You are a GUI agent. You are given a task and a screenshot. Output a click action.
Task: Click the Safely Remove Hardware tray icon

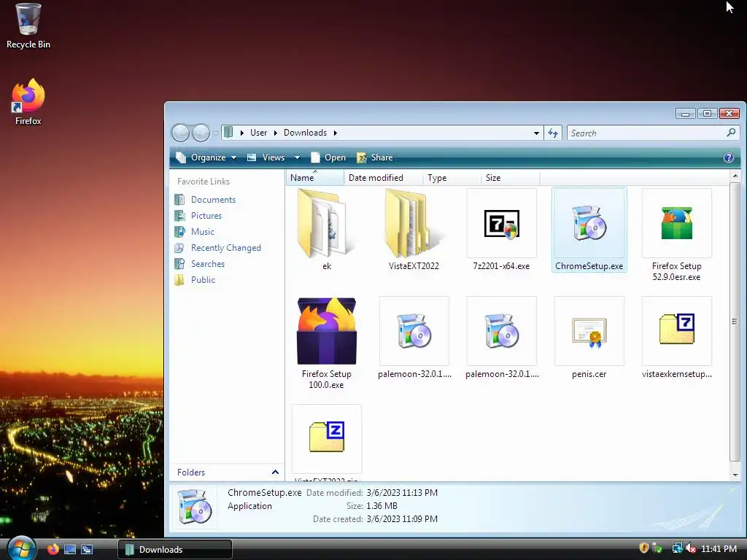click(657, 548)
